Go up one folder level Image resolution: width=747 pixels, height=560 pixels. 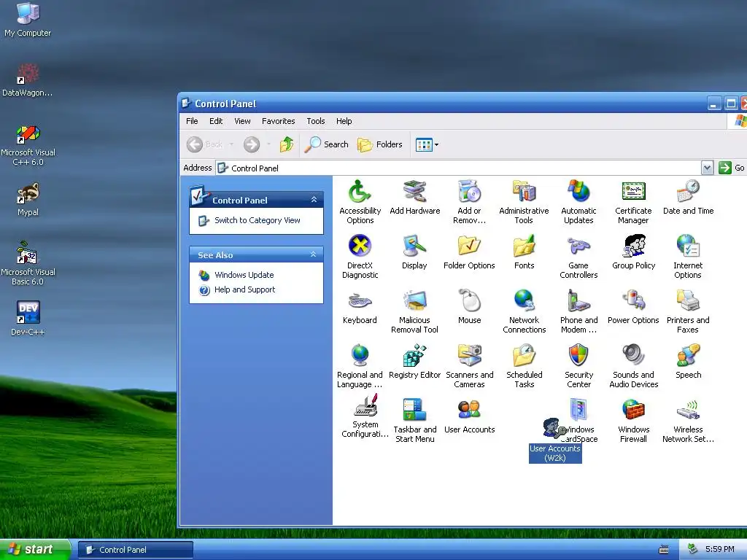pyautogui.click(x=287, y=144)
